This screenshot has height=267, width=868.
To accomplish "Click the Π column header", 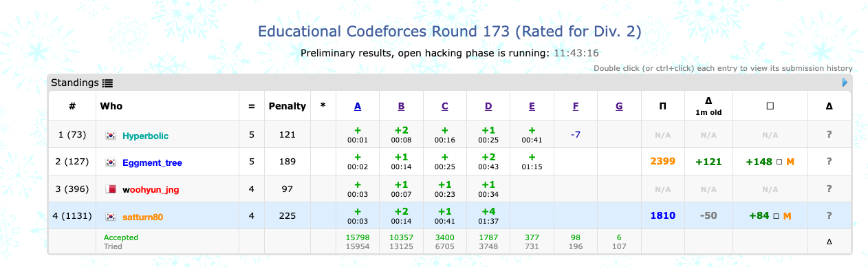I will (x=662, y=106).
